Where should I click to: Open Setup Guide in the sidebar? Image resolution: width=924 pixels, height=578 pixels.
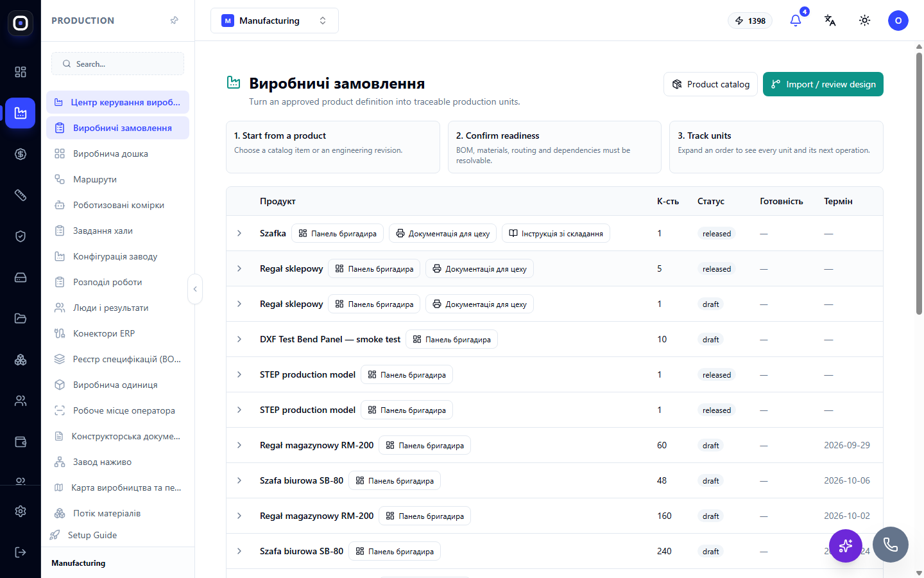(118, 535)
